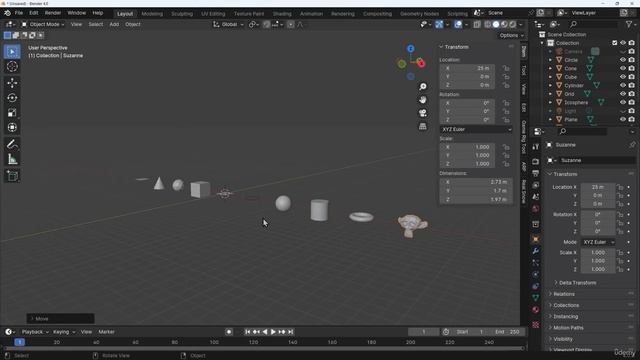Open the Physics properties tab icon

(536, 274)
